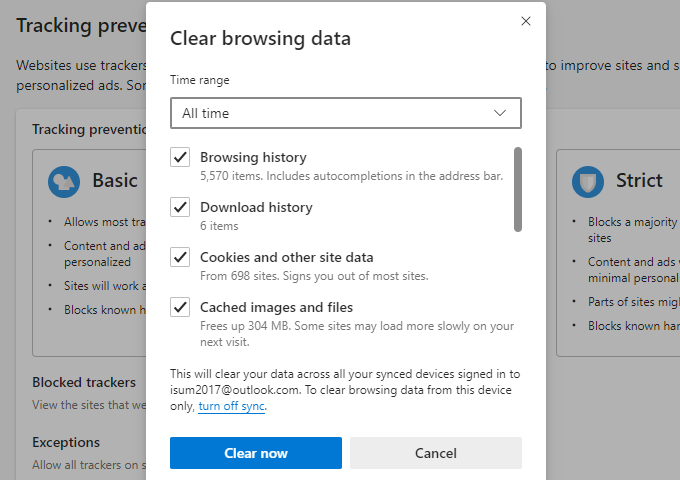
Task: Click the Download history label text
Action: pos(256,207)
